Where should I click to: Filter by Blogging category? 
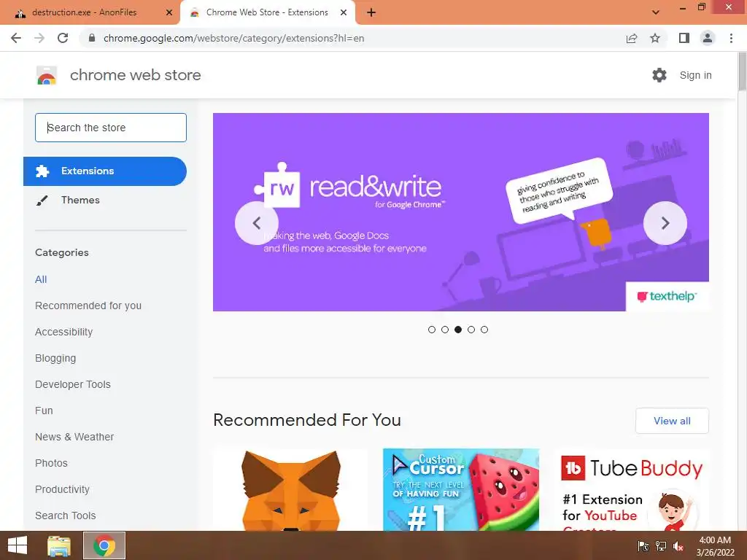click(x=55, y=358)
